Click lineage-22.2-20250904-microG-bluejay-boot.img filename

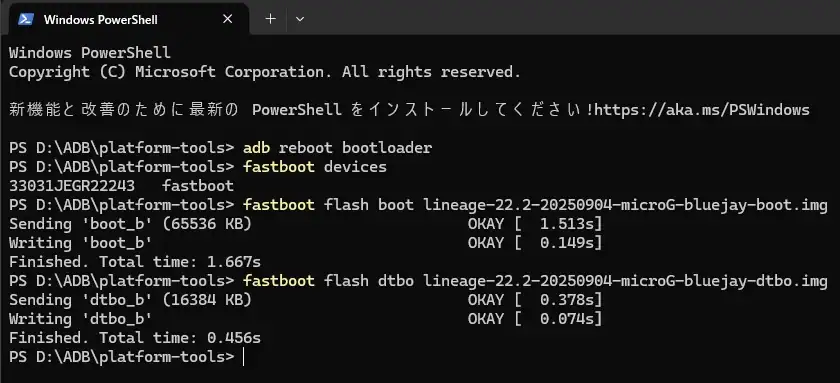626,205
